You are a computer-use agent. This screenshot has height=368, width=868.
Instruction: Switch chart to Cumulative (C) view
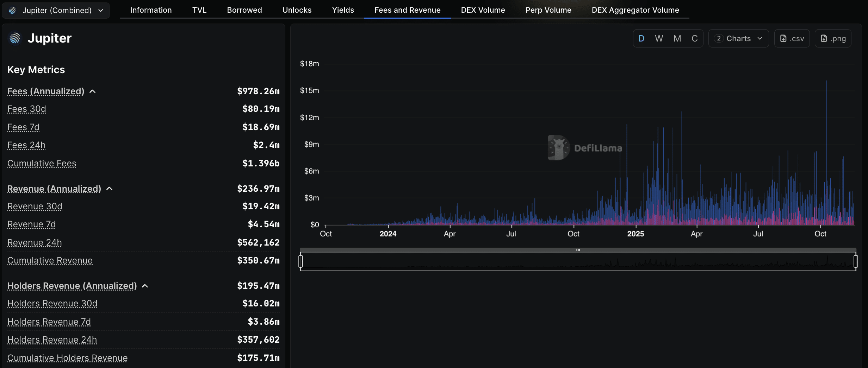tap(694, 38)
